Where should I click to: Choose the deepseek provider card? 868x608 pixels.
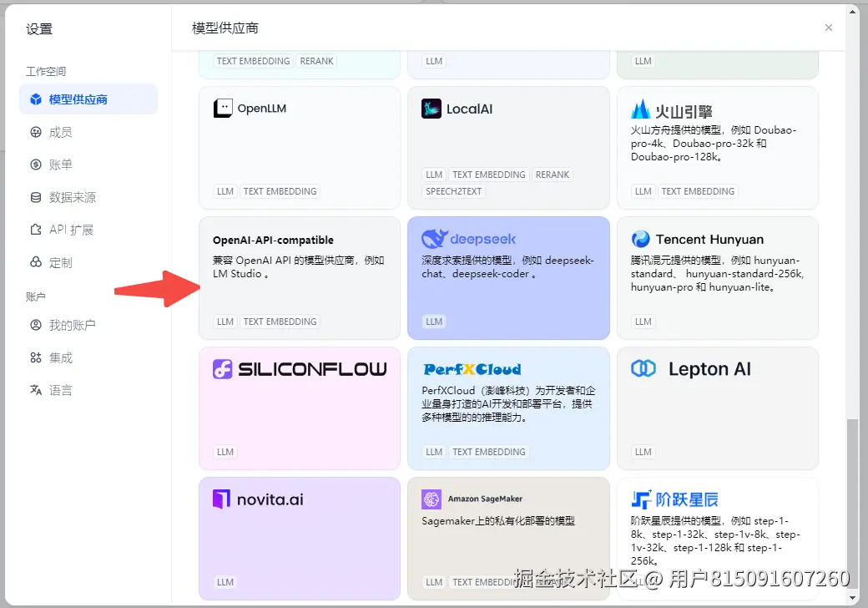508,278
